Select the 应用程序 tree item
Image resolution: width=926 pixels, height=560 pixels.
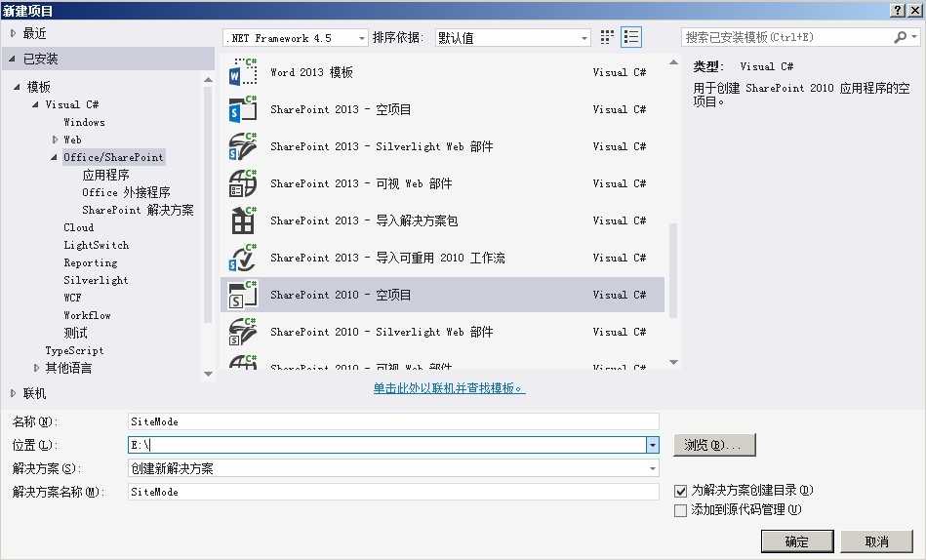[105, 175]
